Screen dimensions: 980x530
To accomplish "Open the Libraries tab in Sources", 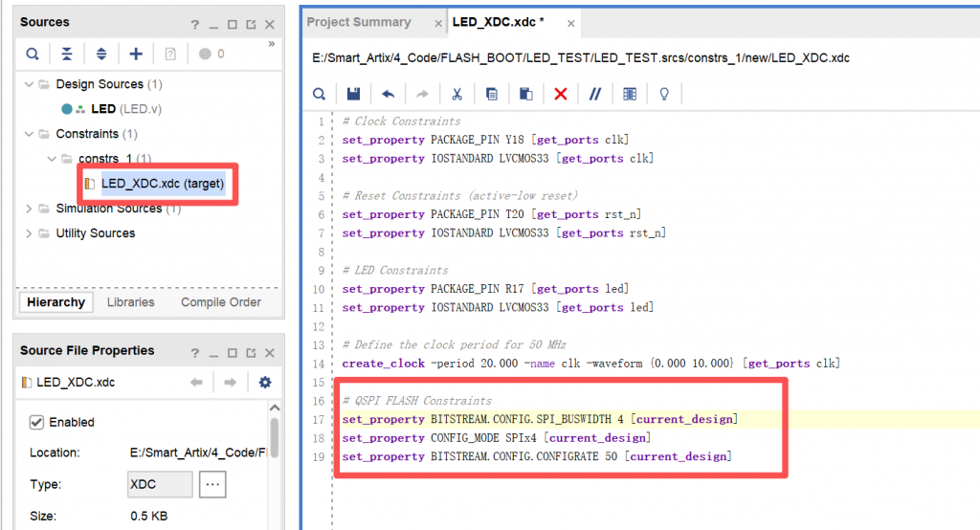I will (x=131, y=302).
